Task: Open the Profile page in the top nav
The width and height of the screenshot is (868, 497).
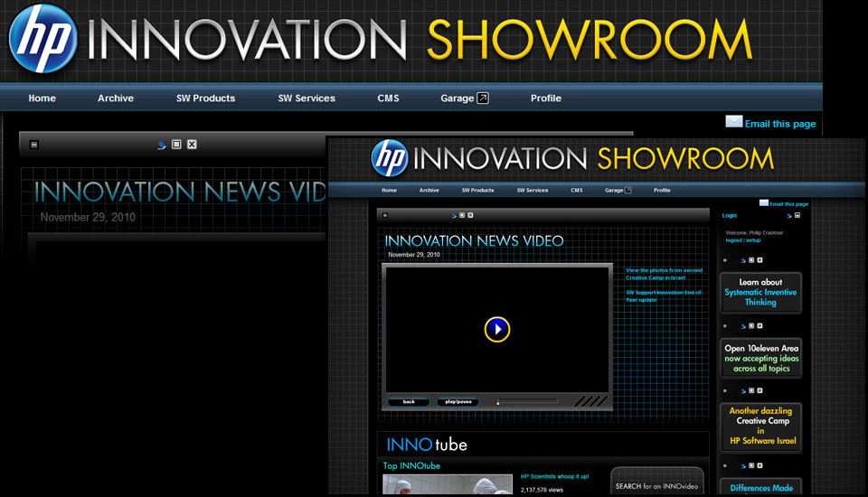Action: click(545, 98)
